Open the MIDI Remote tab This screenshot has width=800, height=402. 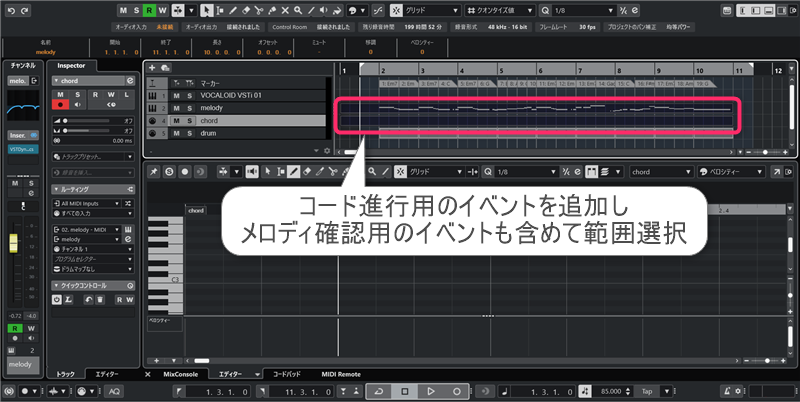pos(341,374)
